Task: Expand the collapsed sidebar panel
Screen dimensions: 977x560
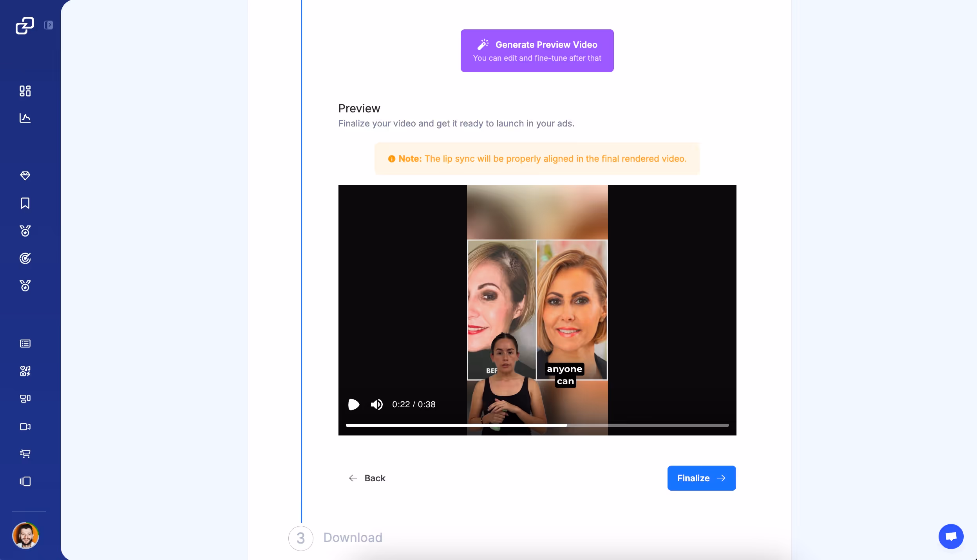Action: tap(49, 25)
